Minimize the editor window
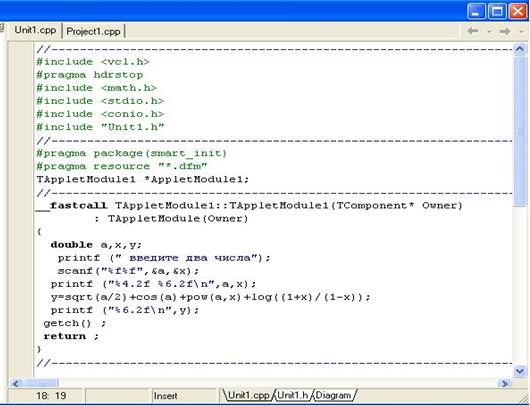Image resolution: width=530 pixels, height=406 pixels. click(476, 11)
